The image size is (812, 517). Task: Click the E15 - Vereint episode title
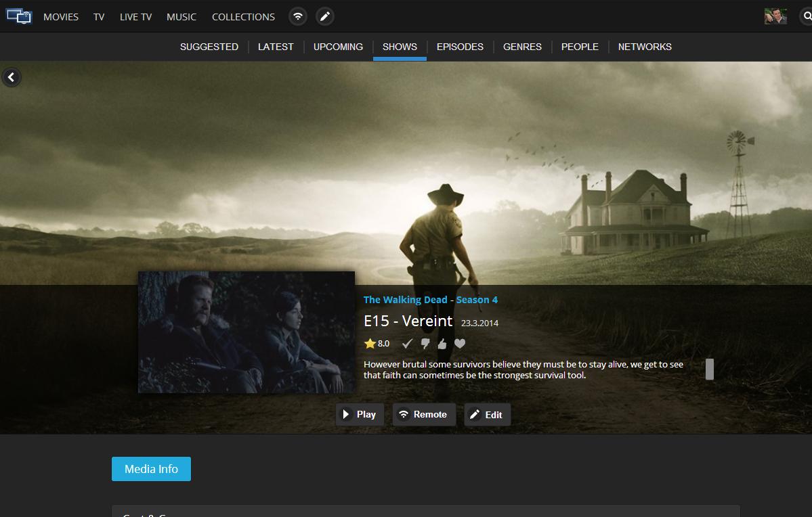click(x=408, y=321)
